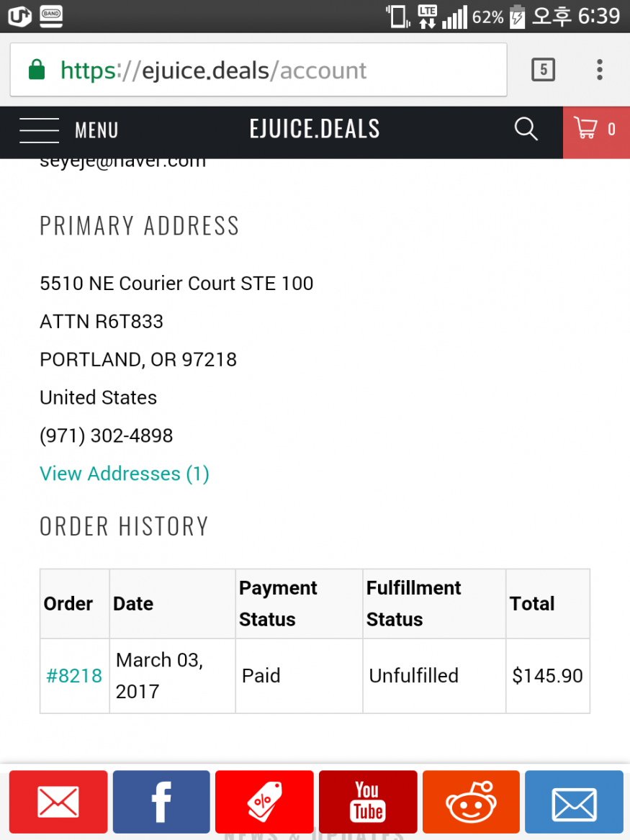Open order #8218 link
630x840 pixels.
coord(74,676)
